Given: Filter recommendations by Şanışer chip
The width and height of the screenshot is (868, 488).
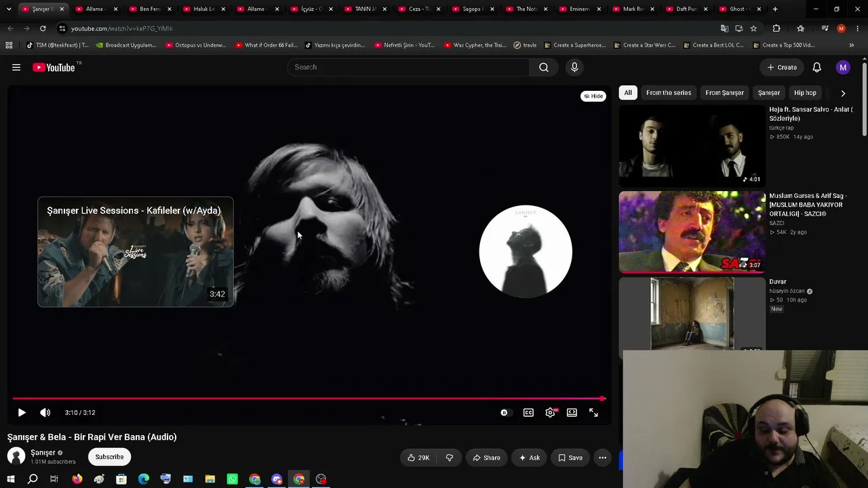Looking at the screenshot, I should click(x=769, y=93).
